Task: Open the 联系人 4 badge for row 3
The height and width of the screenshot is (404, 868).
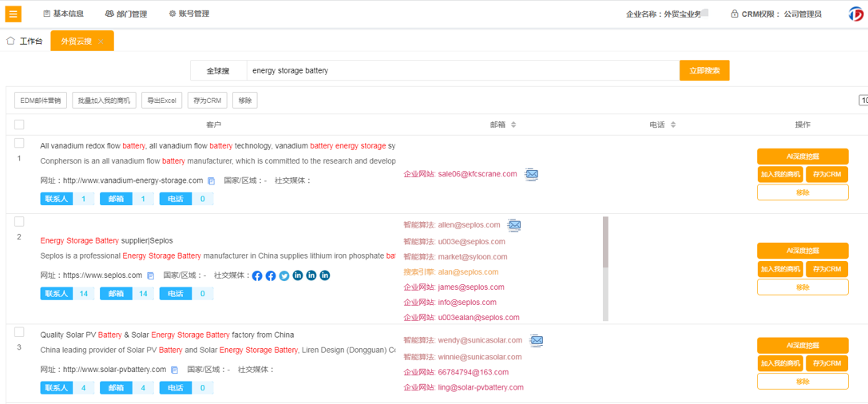Action: coord(68,388)
